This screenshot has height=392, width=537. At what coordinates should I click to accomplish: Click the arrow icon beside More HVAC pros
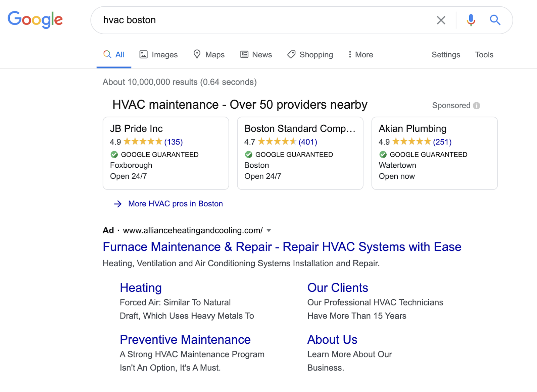[x=118, y=204]
